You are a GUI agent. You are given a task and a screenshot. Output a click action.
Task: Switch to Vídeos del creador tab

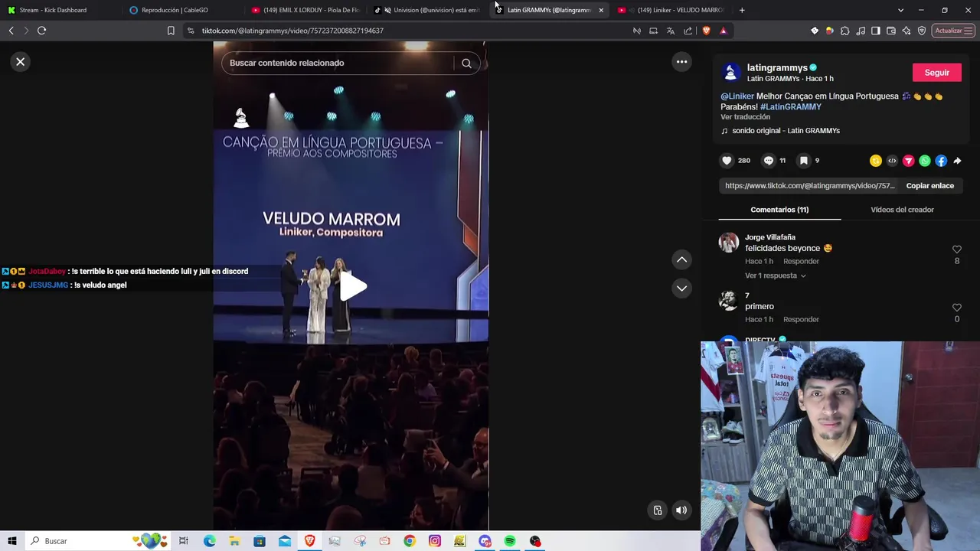902,210
